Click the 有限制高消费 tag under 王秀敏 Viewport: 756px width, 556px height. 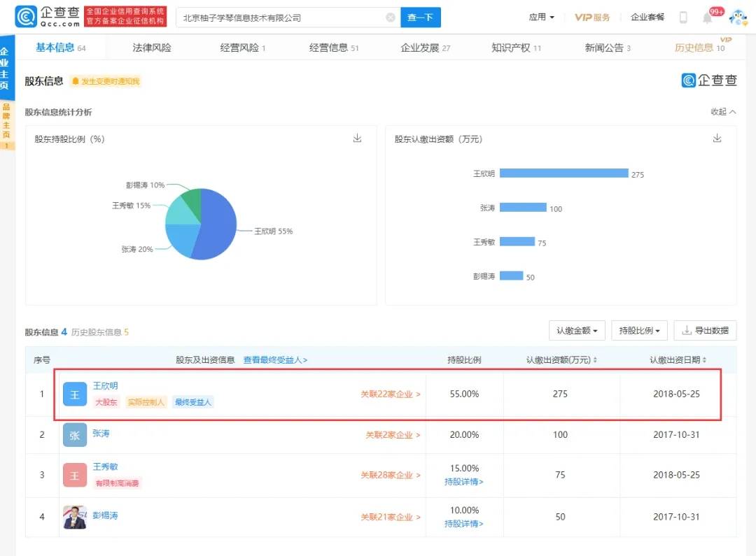tap(117, 483)
